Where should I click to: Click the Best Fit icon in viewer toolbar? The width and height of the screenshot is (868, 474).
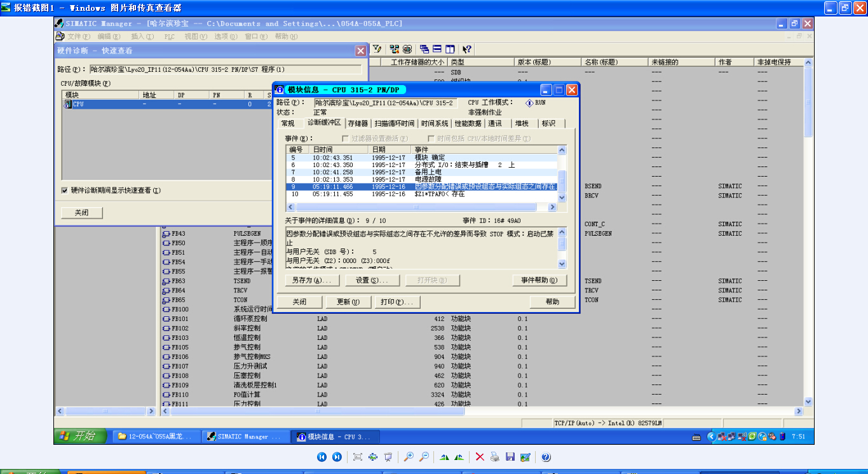coord(358,457)
